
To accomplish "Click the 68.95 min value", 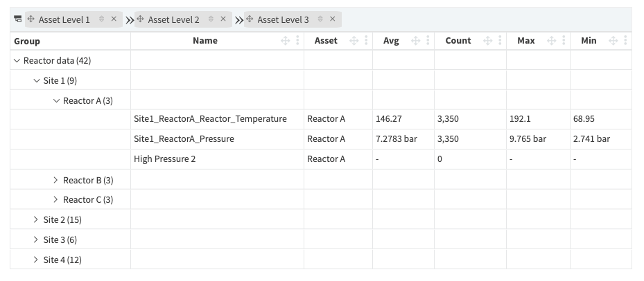I will tap(584, 119).
